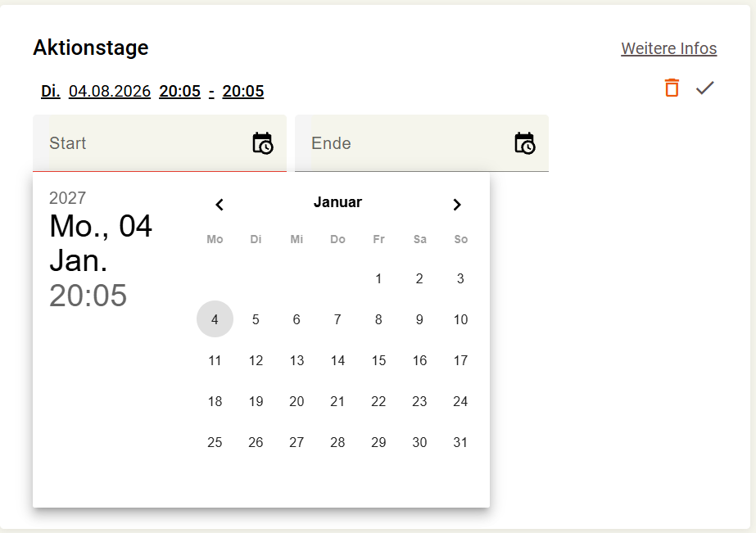Choose January 1 in the calendar
This screenshot has height=533, width=756.
point(378,278)
